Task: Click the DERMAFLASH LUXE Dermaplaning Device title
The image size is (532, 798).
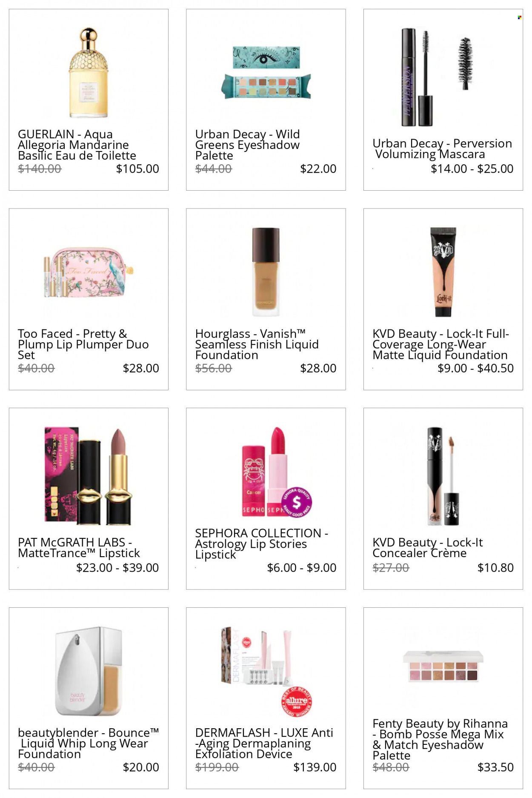Action: click(264, 743)
